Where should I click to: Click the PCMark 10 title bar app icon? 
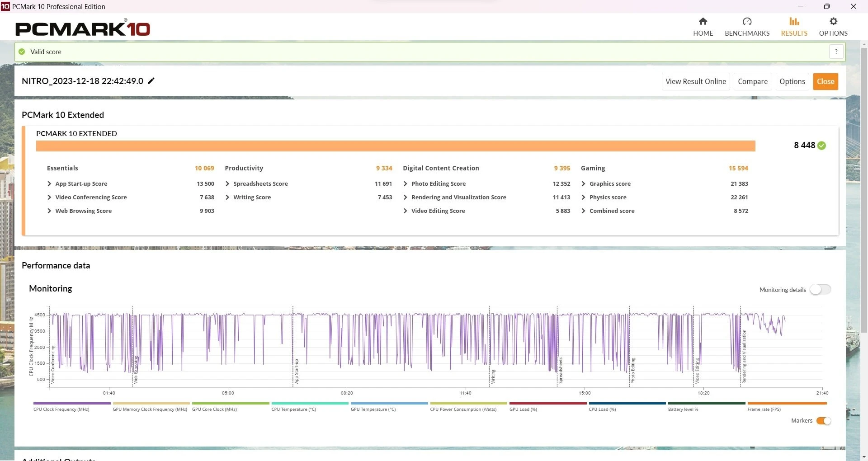tap(5, 6)
